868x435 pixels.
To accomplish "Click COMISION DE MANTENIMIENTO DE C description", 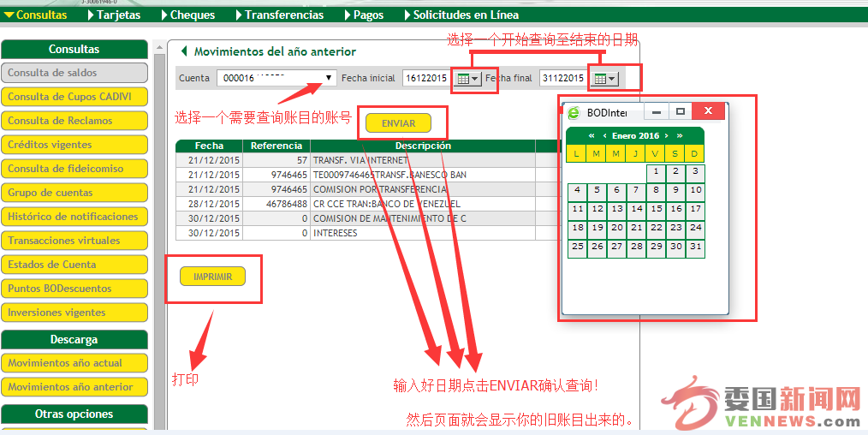I will point(389,218).
